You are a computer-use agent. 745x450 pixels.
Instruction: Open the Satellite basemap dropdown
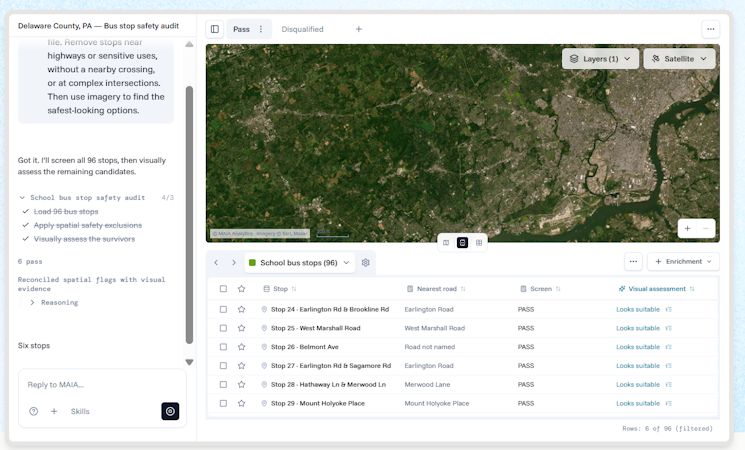(x=679, y=59)
